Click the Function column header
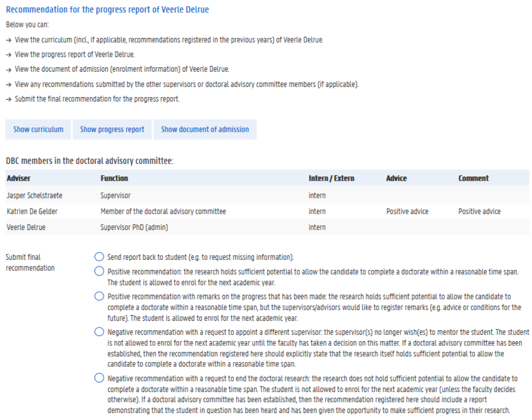The width and height of the screenshot is (532, 420). click(x=114, y=178)
